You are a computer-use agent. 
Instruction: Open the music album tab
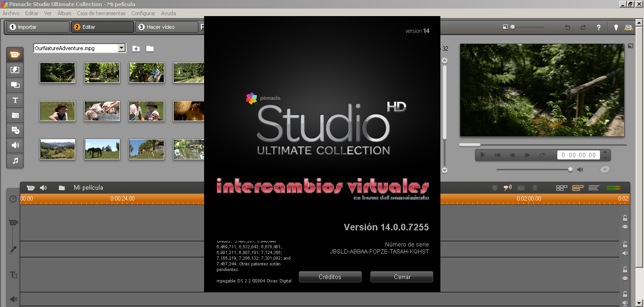click(x=15, y=161)
